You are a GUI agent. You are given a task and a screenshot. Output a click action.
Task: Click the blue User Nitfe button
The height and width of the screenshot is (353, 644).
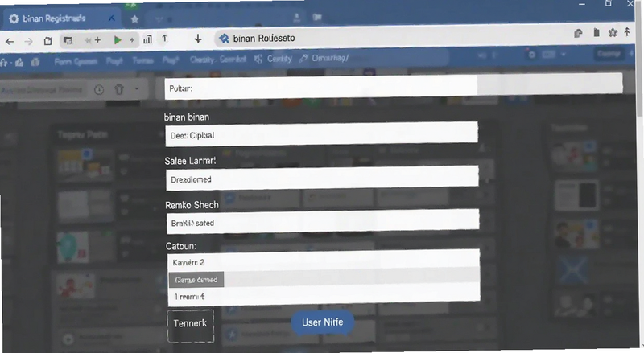323,322
